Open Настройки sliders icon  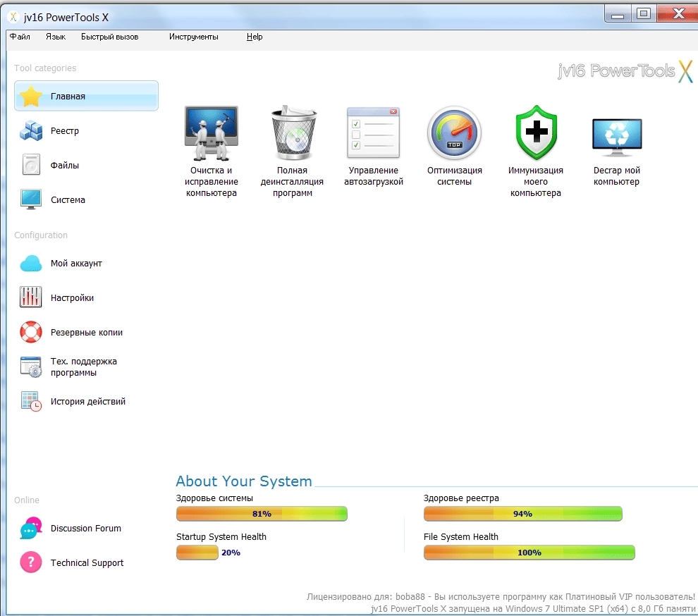pos(31,297)
